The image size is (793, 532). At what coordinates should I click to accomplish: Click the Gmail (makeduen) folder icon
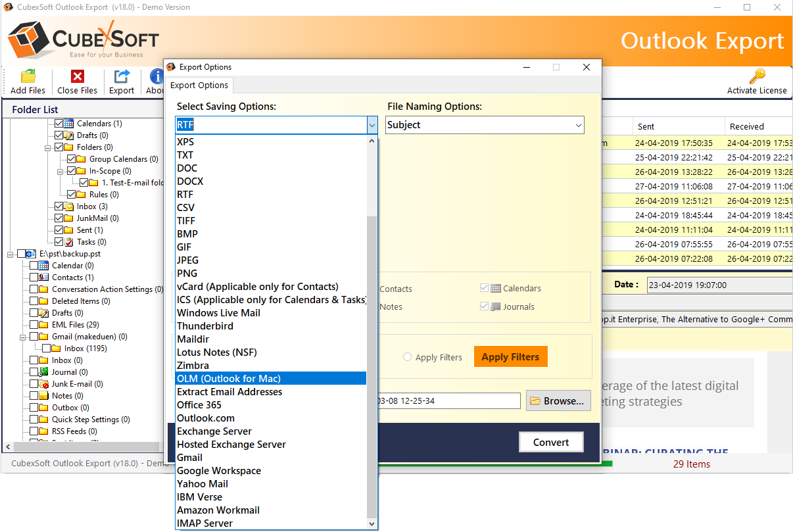click(44, 337)
